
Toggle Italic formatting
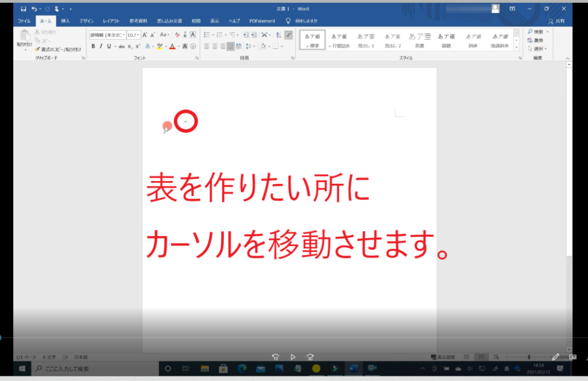100,47
